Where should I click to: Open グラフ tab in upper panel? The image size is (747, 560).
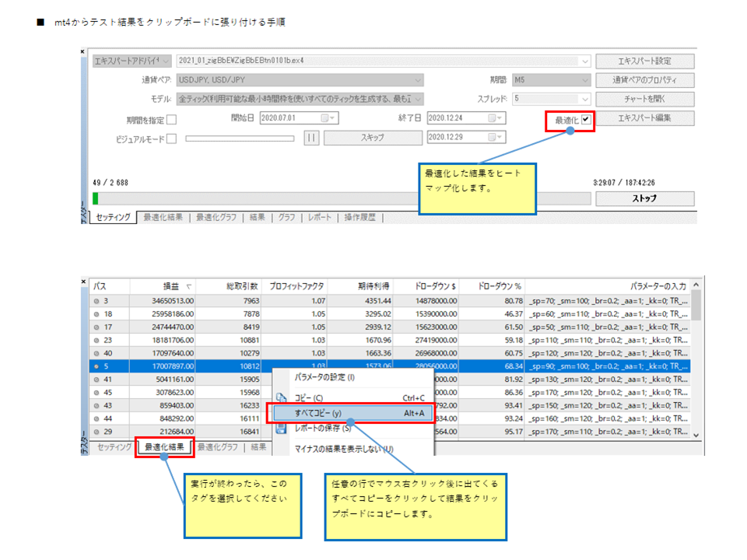coord(286,218)
